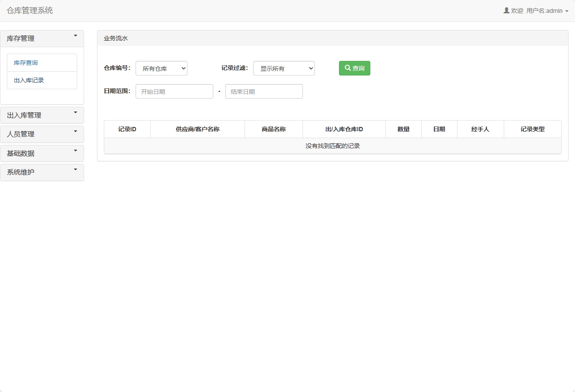Click the 没有找到匹配的记录 table row

click(x=333, y=146)
